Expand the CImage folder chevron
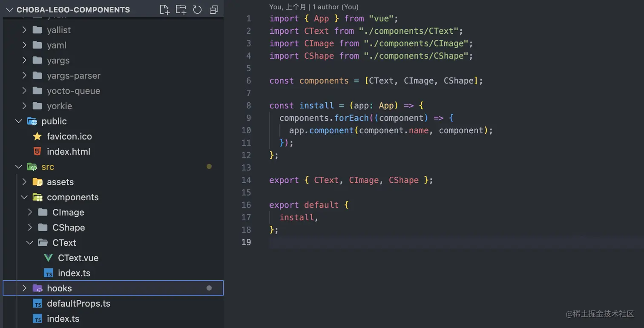Viewport: 644px width, 328px height. (30, 212)
